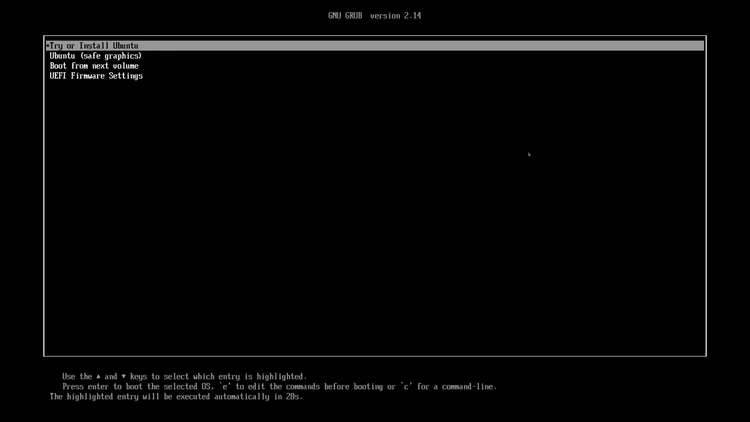Select 'Boot from next volume' entry
Screen dimensions: 750x422
click(x=94, y=66)
